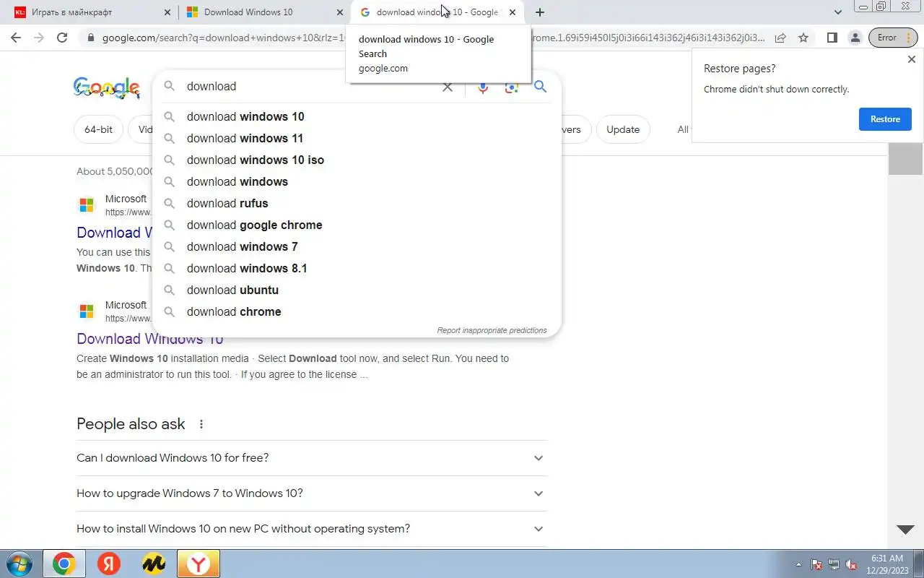This screenshot has height=578, width=924.
Task: Click the browser back arrow
Action: 16,38
